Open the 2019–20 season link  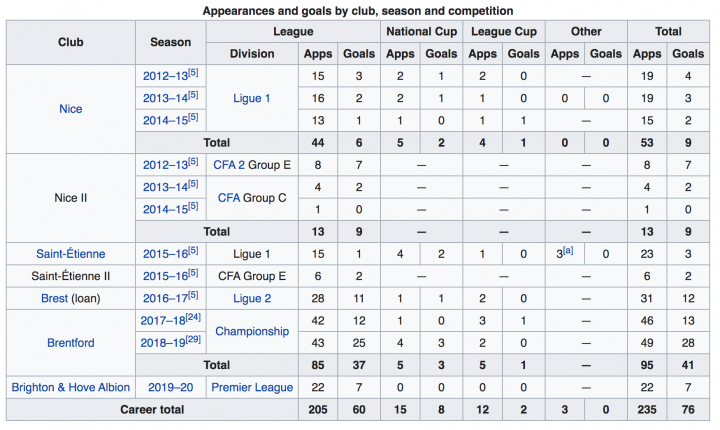click(170, 387)
